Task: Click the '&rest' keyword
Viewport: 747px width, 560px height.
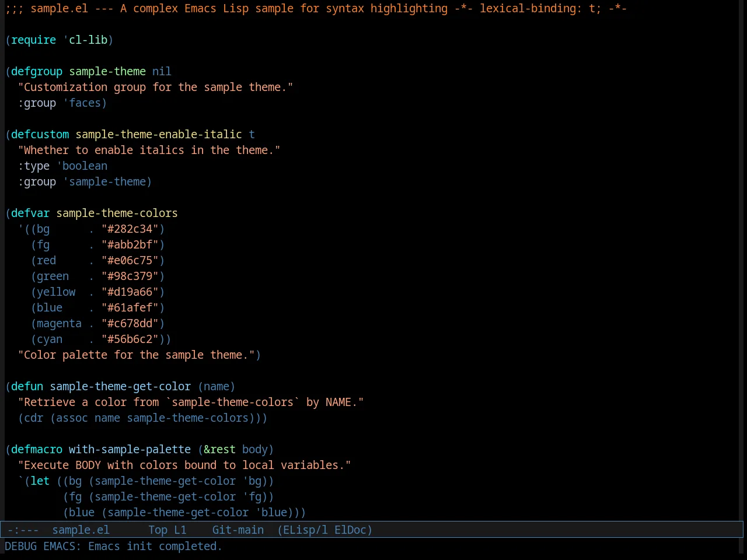Action: pyautogui.click(x=220, y=449)
